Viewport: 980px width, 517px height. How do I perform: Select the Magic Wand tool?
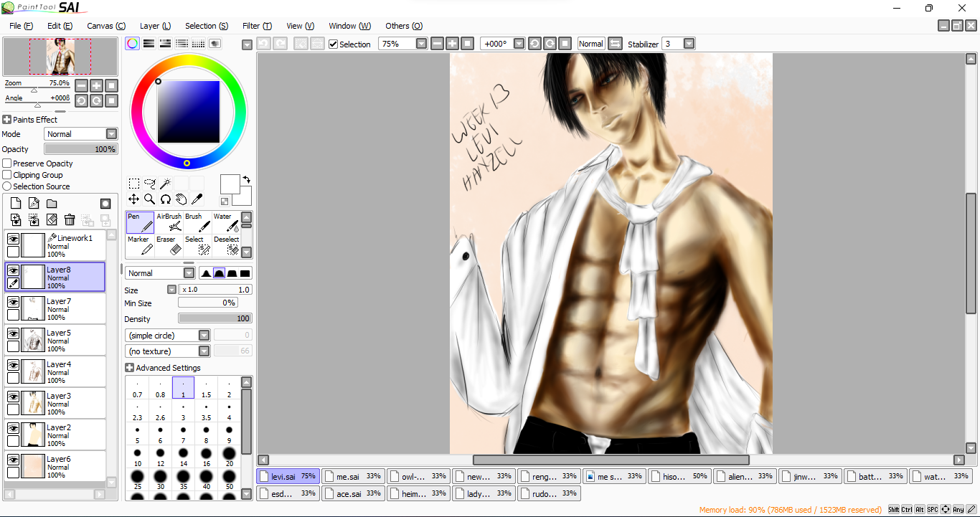tap(166, 184)
